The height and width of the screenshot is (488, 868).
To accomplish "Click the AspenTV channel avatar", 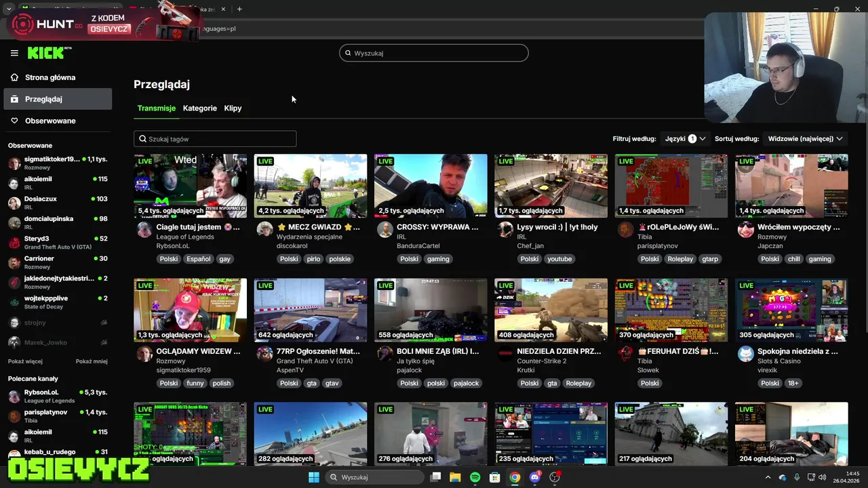I will (264, 354).
